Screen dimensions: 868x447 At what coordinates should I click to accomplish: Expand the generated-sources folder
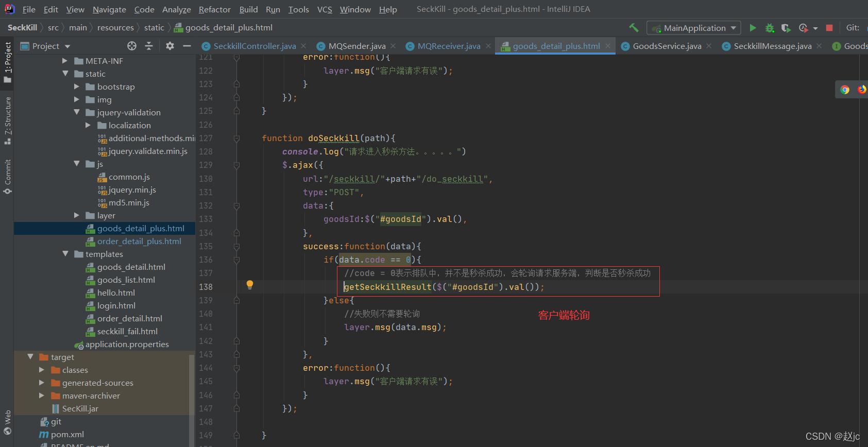click(42, 383)
